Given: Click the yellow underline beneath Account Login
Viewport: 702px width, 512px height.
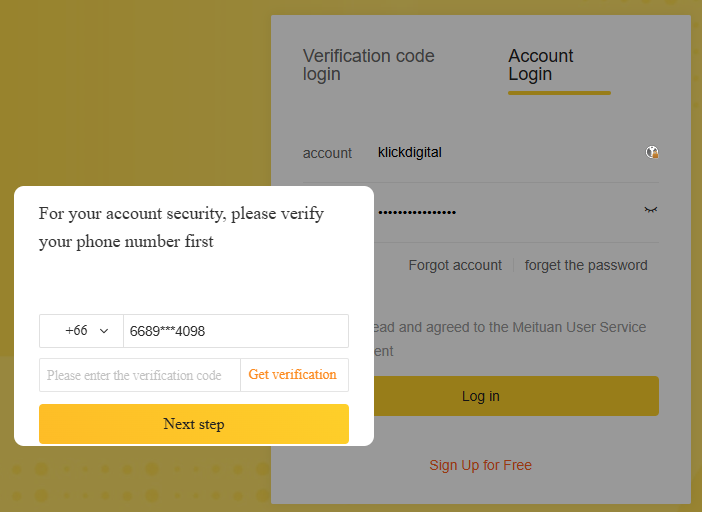Looking at the screenshot, I should click(x=559, y=93).
